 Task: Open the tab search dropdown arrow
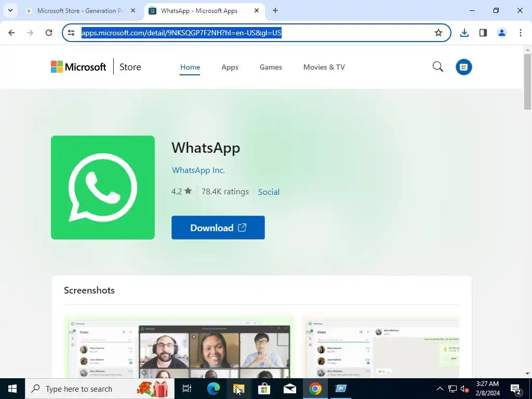point(10,10)
